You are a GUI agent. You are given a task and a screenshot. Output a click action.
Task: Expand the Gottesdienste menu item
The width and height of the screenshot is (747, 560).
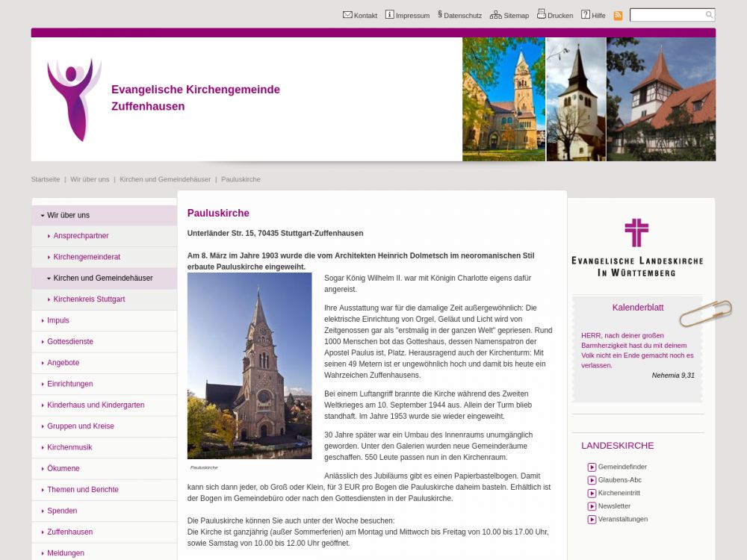[x=70, y=341]
